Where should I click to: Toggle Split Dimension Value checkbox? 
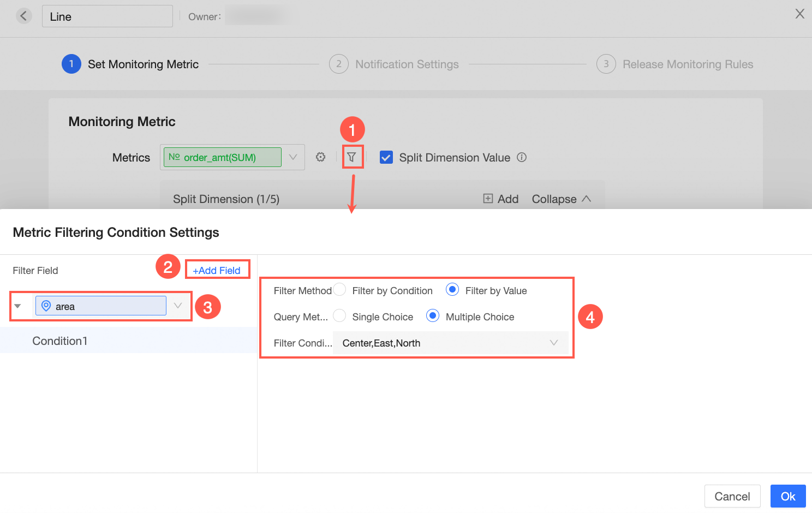pyautogui.click(x=386, y=157)
